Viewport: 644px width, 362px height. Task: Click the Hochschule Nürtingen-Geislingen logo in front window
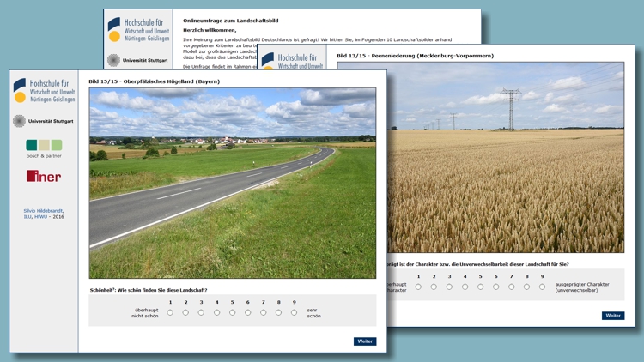tap(44, 91)
